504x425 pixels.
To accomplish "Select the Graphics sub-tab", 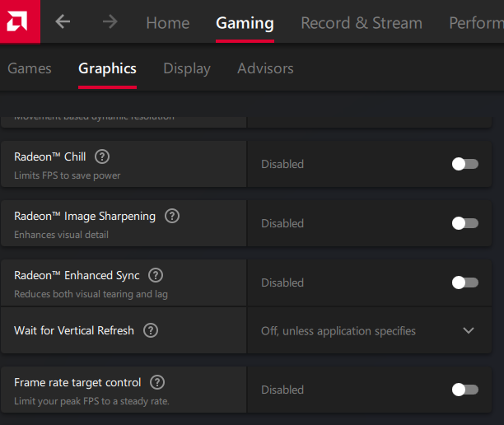I will coord(107,68).
